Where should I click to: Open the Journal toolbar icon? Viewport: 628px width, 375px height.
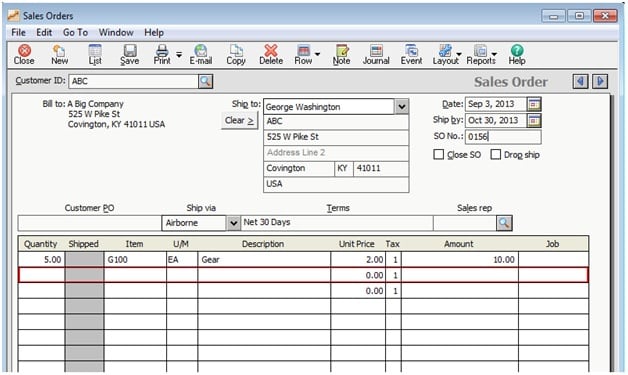376,54
